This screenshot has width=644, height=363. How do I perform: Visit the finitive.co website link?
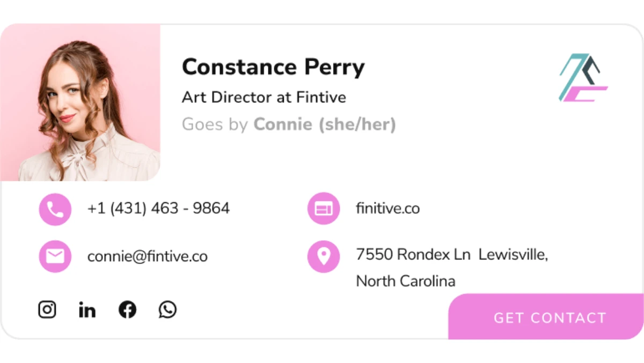(387, 208)
